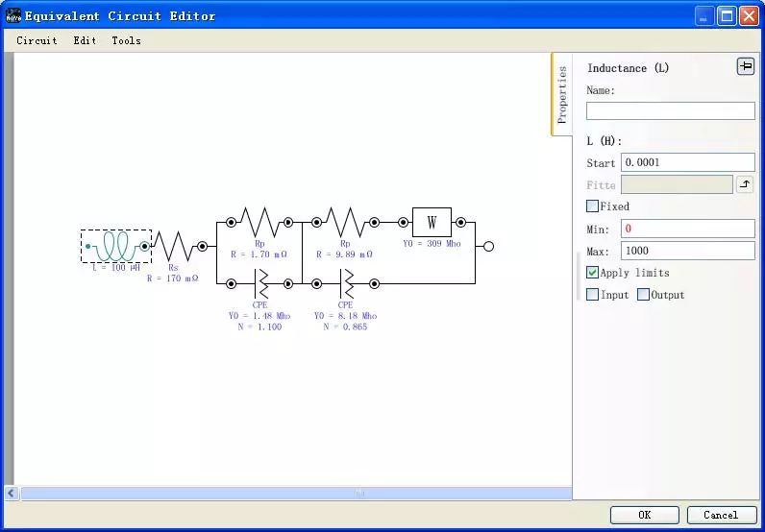Click the Y0 = 1.48 Mho label

[x=259, y=316]
